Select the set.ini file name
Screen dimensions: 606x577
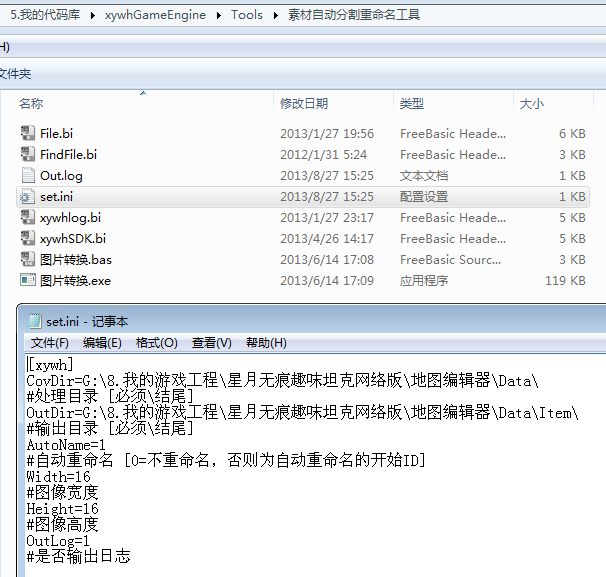[56, 197]
